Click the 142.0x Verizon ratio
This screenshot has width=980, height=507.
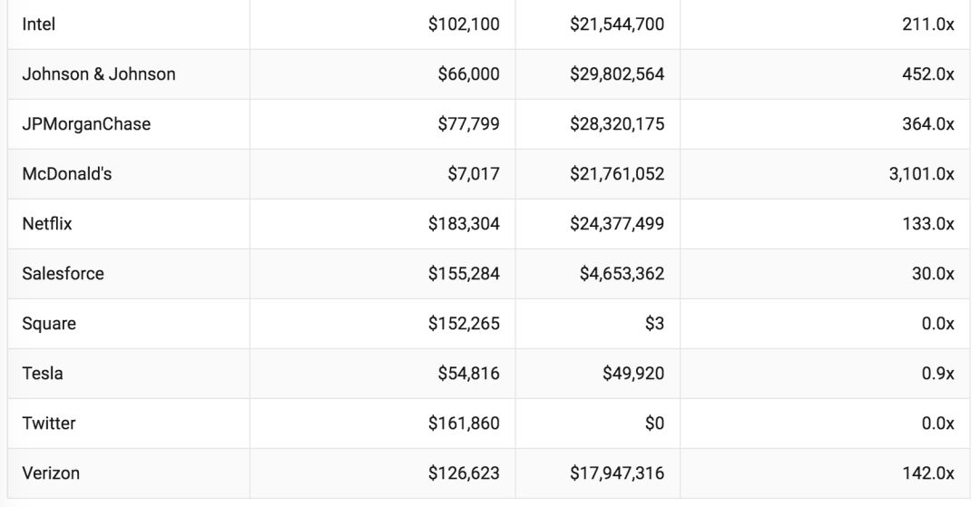(928, 474)
